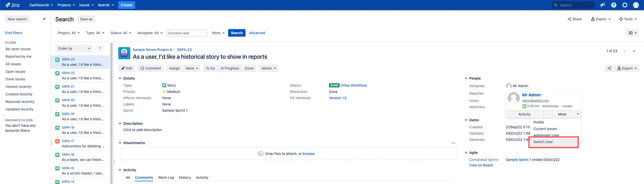
Task: Open the Status: All filter dropdown
Action: (121, 33)
